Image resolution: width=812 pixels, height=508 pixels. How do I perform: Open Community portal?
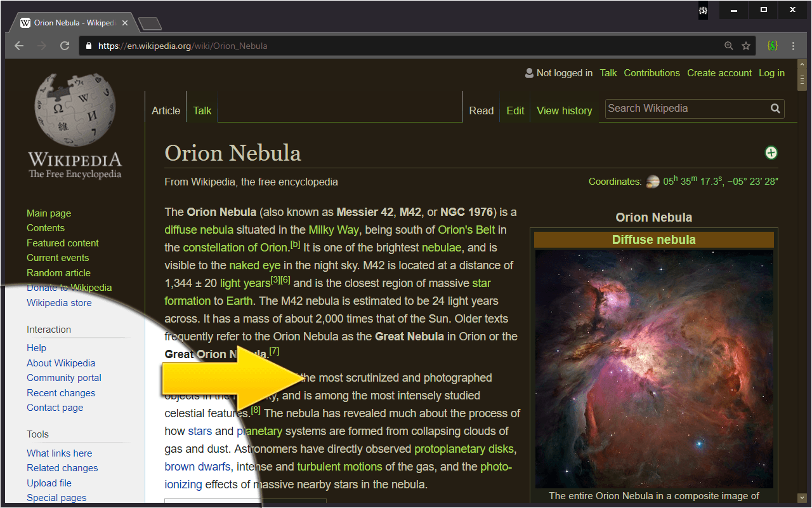pyautogui.click(x=64, y=378)
